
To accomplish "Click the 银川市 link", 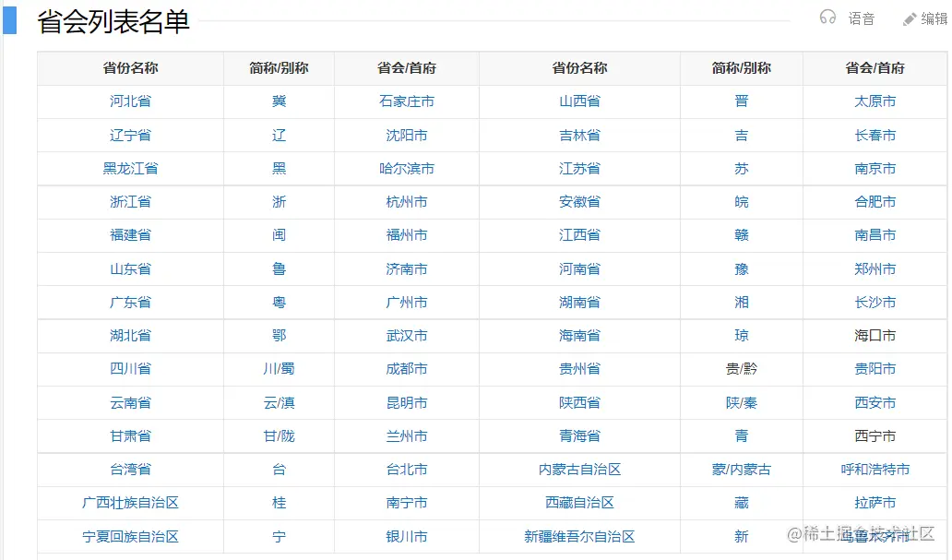I will coord(407,537).
